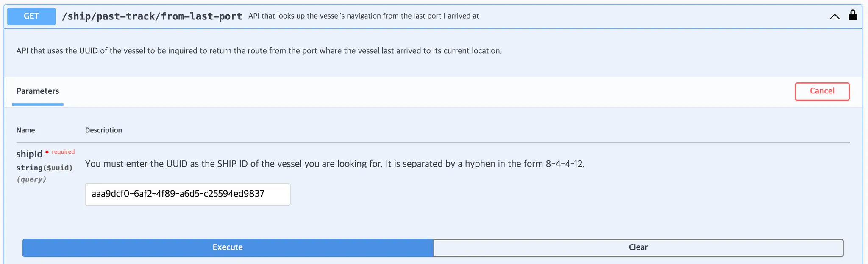Click the (query) location label
Screen dimensions: 868x264
pos(31,179)
